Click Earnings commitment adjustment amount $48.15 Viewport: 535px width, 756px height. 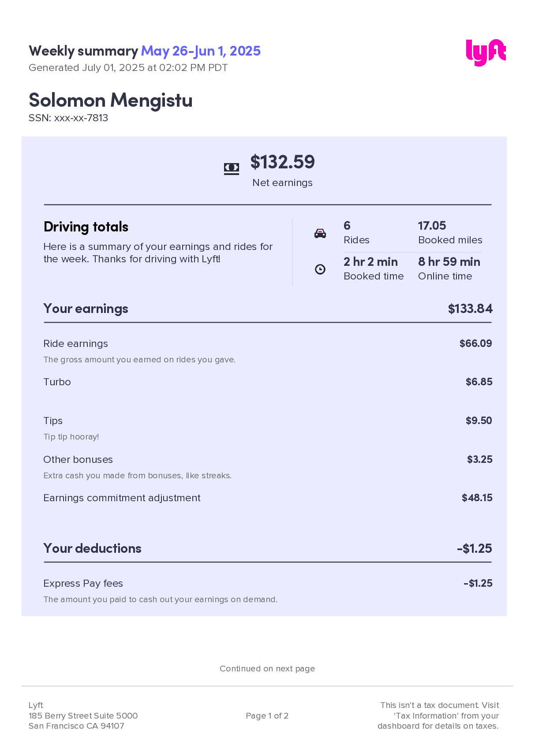477,498
